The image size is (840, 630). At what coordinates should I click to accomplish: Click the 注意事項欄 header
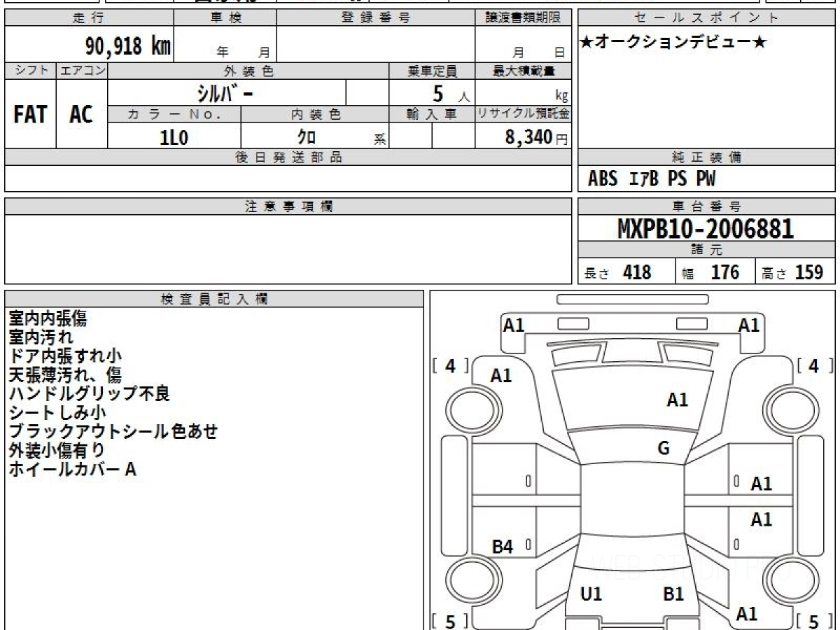tap(288, 206)
